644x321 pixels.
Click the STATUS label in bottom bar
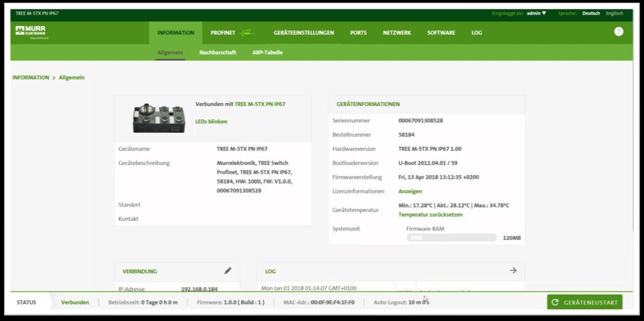26,302
